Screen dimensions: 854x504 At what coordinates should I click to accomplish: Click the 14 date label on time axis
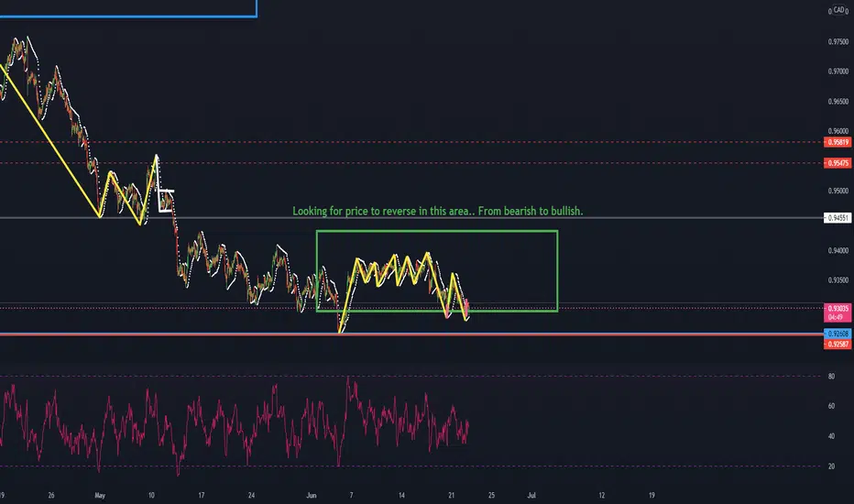pos(401,495)
